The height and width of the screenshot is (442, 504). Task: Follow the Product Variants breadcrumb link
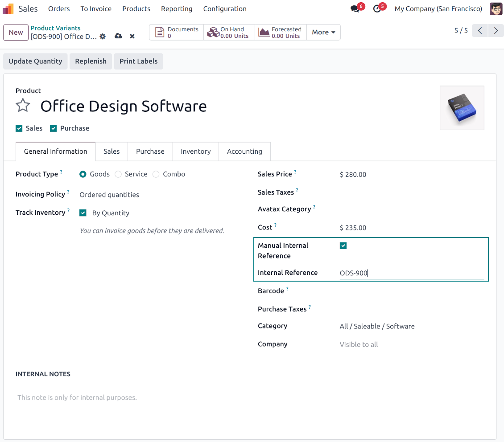click(x=55, y=28)
